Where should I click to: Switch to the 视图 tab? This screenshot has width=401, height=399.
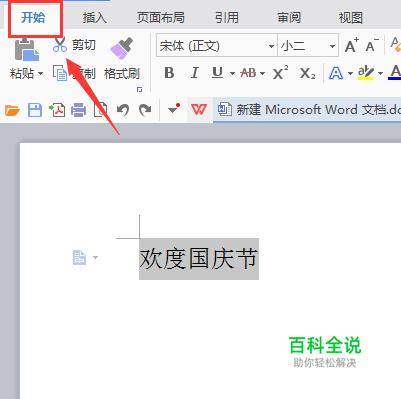pyautogui.click(x=351, y=18)
